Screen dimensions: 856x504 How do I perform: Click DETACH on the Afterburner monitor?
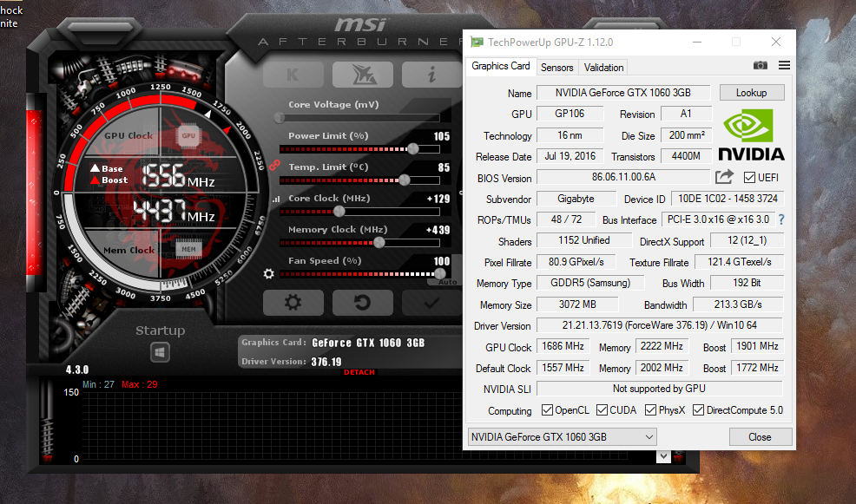pyautogui.click(x=359, y=372)
